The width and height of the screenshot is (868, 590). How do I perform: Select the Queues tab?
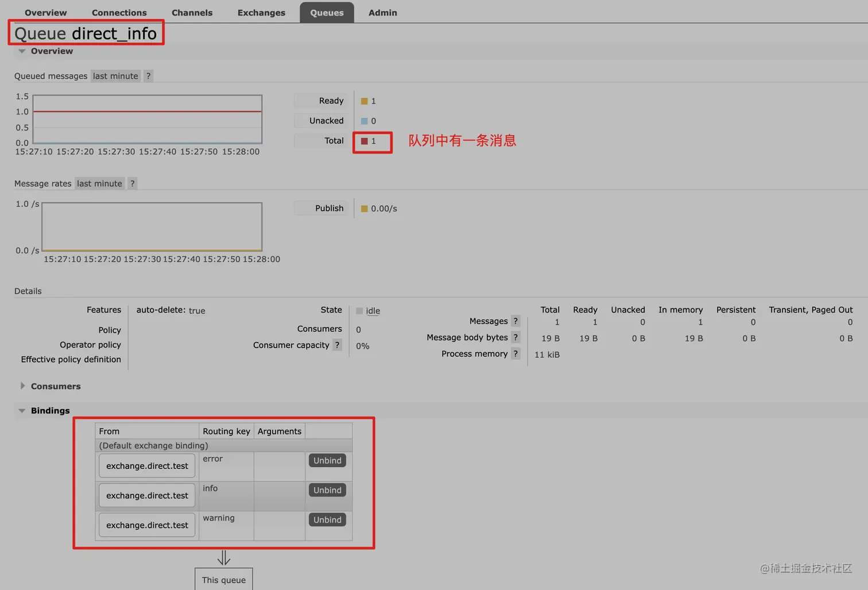327,13
